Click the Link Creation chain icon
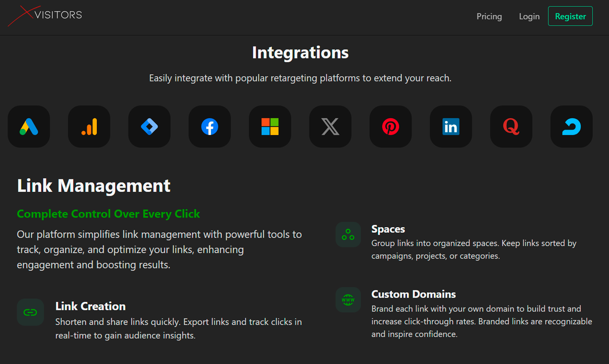 (x=30, y=312)
